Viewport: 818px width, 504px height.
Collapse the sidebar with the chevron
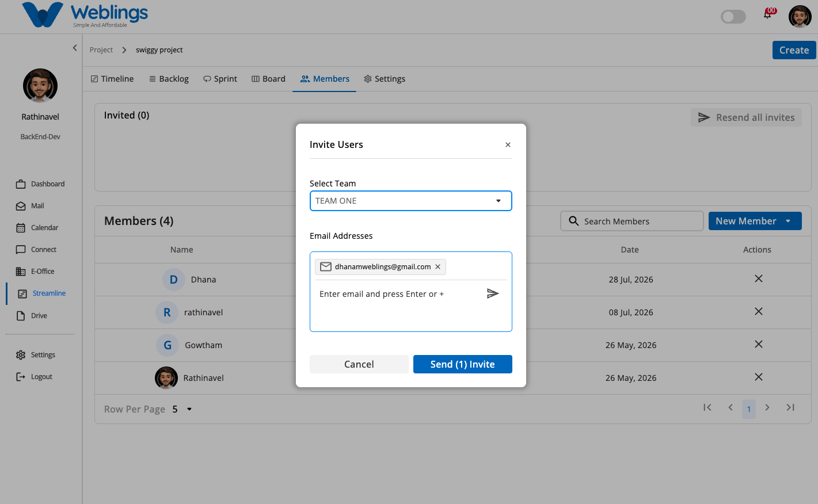[x=75, y=48]
